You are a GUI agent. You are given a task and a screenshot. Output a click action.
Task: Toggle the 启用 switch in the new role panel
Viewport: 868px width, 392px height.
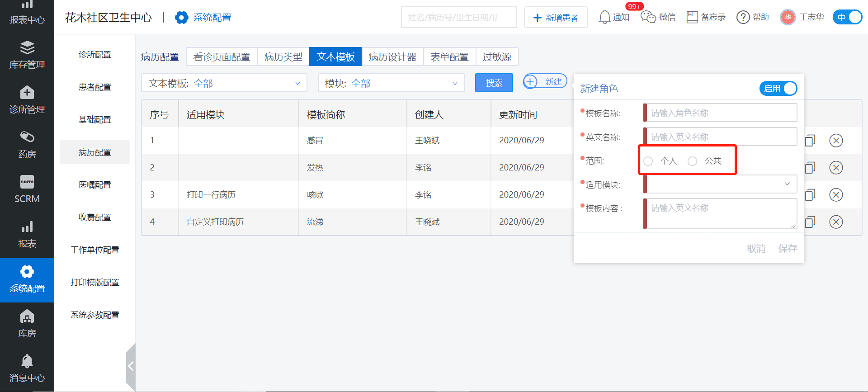coord(778,89)
